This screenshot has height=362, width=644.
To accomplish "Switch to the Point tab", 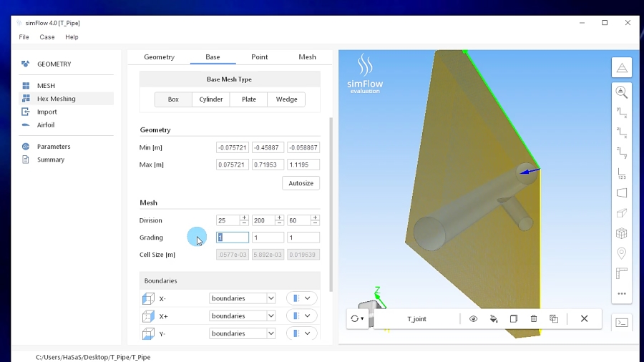I will click(259, 57).
